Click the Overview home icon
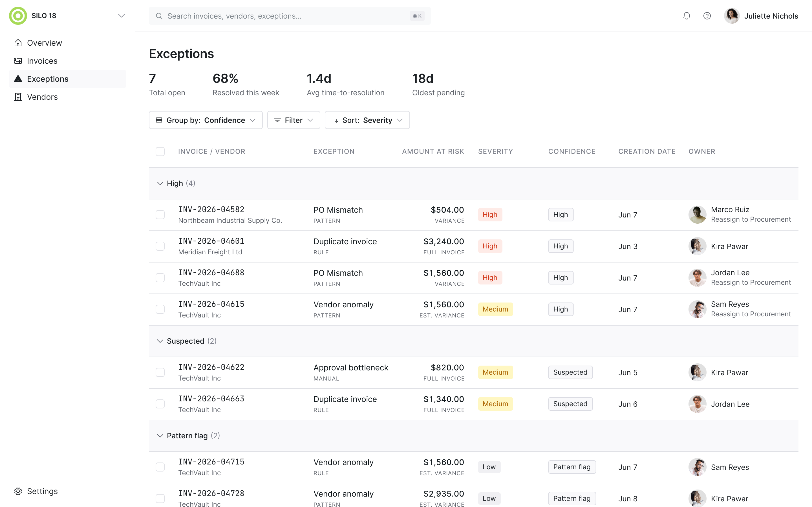 point(18,43)
